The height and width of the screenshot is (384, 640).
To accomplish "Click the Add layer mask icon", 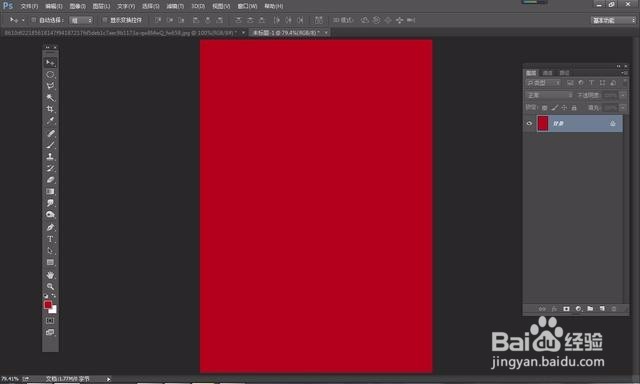I will [566, 309].
